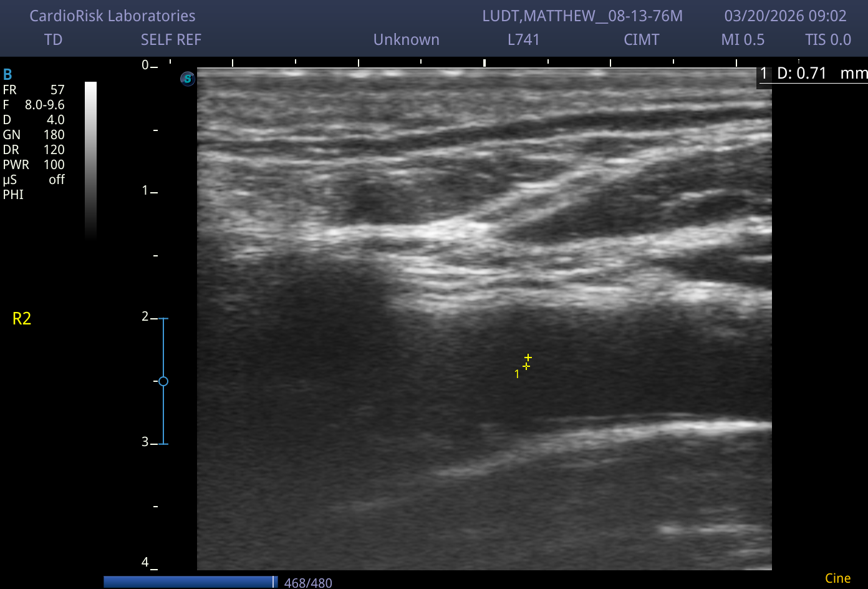This screenshot has width=868, height=589.
Task: Click the circular S icon at image corner
Action: pyautogui.click(x=188, y=79)
